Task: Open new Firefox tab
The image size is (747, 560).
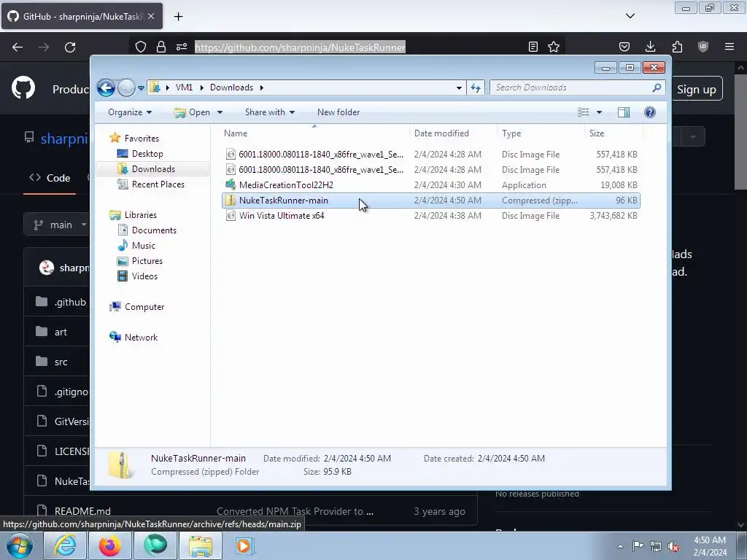Action: [x=178, y=17]
